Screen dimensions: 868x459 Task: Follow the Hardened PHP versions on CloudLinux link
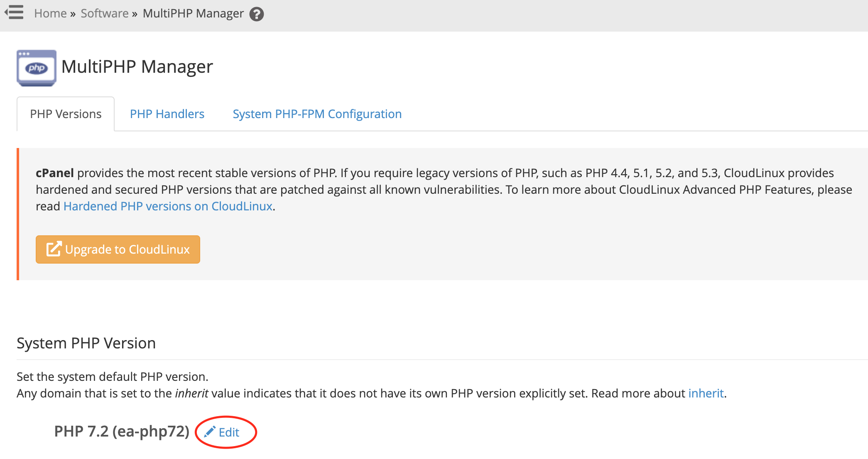pos(168,206)
